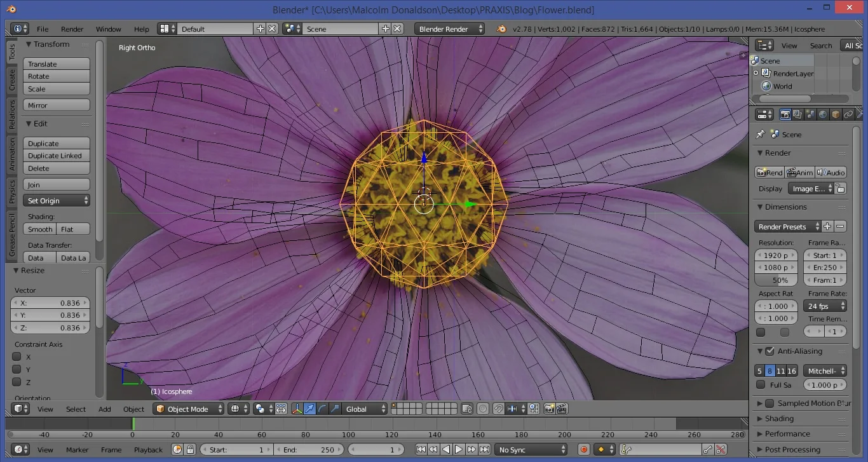Image resolution: width=868 pixels, height=462 pixels.
Task: Play the animation with the play button
Action: 459,449
